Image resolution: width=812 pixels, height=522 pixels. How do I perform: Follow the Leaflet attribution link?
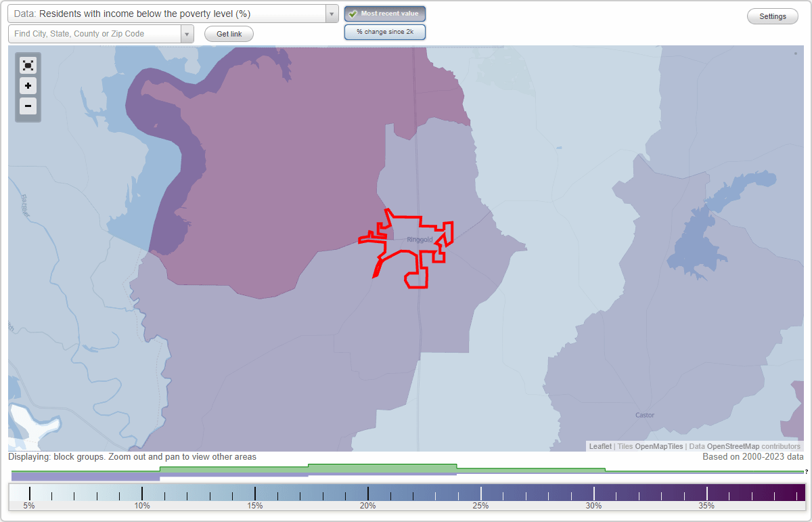[x=600, y=446]
